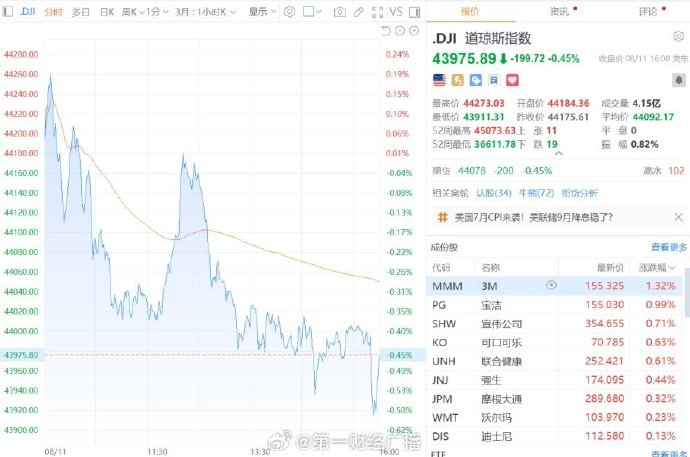The image size is (690, 457).
Task: Open the 显示 display dropdown
Action: pos(262,12)
